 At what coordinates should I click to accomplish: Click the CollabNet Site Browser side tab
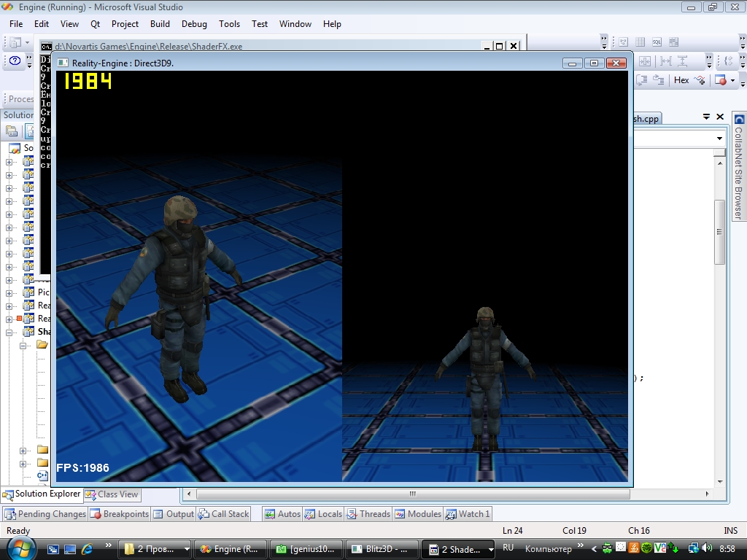[x=739, y=168]
